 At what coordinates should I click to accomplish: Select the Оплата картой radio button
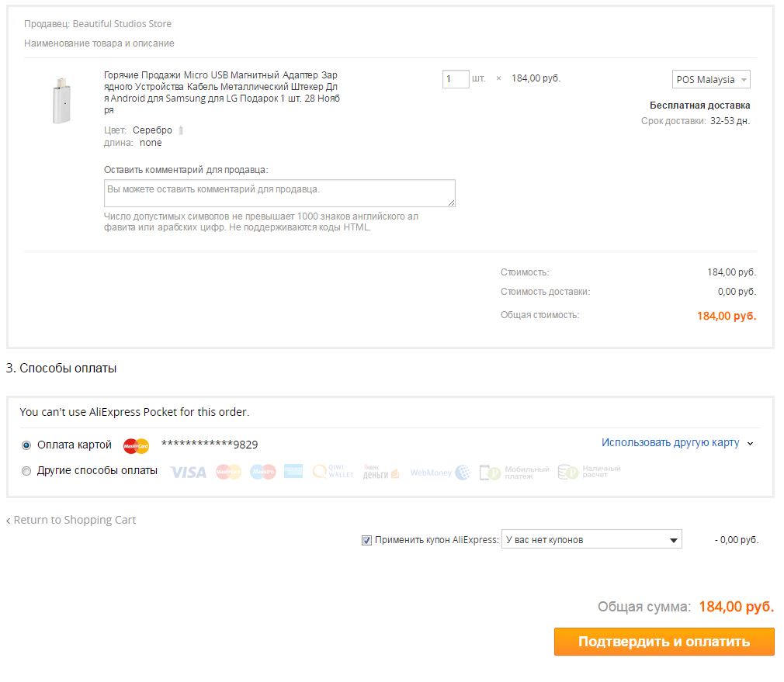[x=26, y=445]
